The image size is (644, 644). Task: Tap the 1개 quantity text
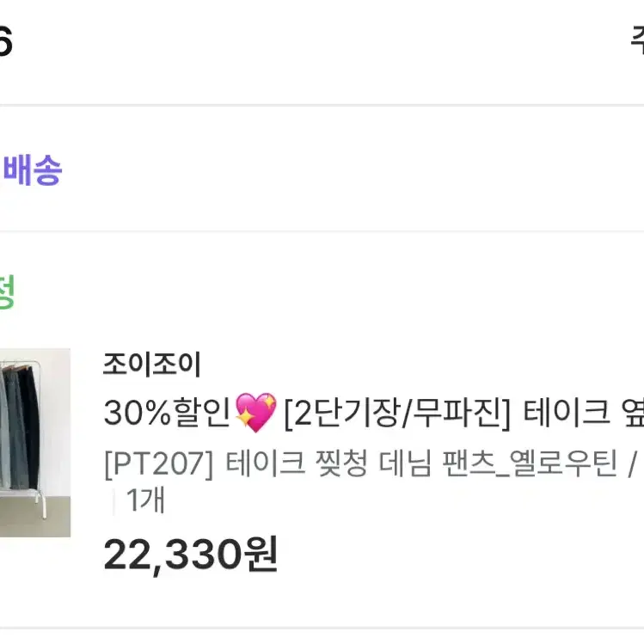(x=145, y=500)
